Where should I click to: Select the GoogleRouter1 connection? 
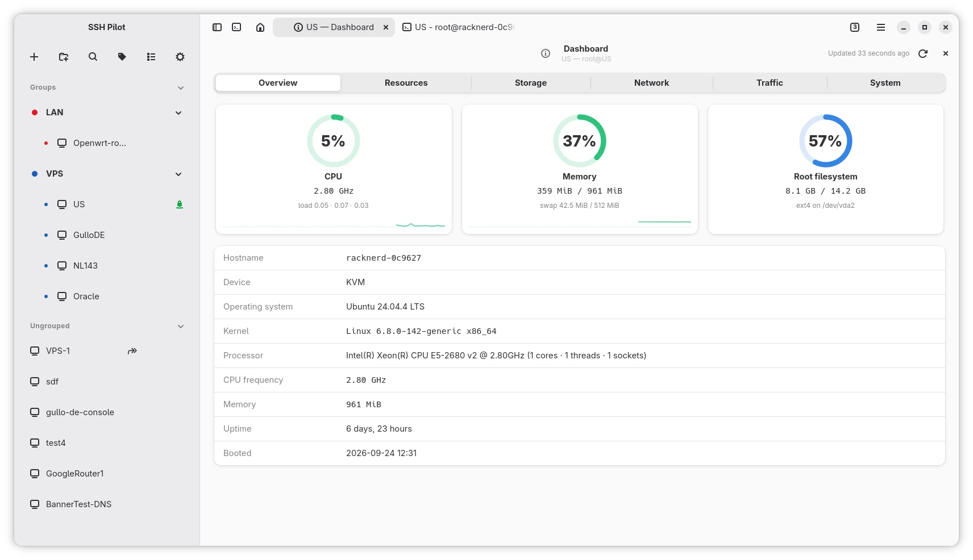(107, 474)
